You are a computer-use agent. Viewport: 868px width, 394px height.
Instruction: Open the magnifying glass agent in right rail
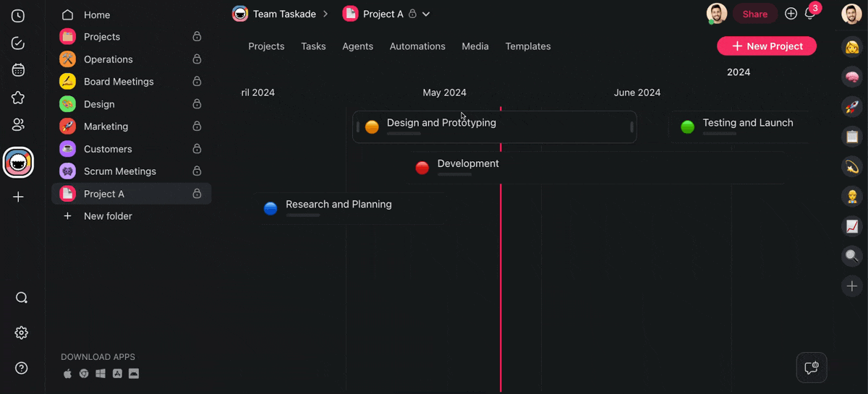(x=852, y=256)
